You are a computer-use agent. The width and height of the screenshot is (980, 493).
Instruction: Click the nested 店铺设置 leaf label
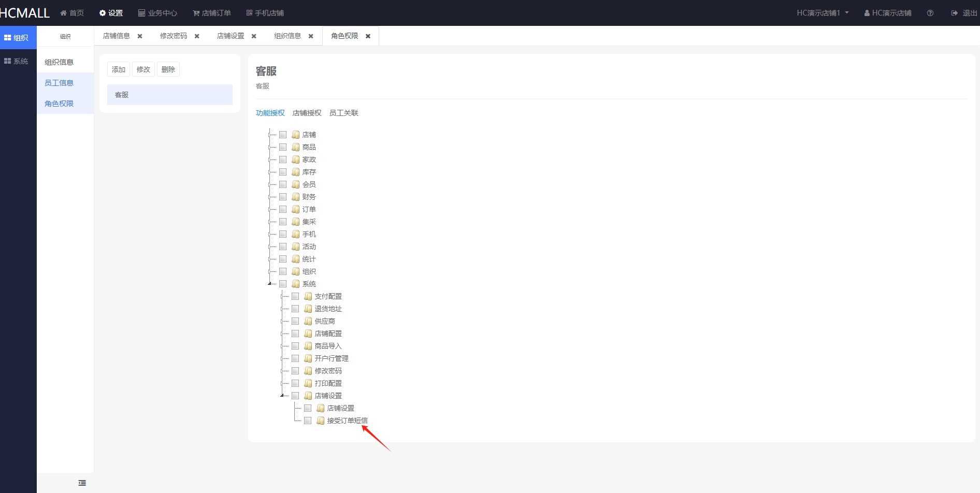[x=341, y=408]
